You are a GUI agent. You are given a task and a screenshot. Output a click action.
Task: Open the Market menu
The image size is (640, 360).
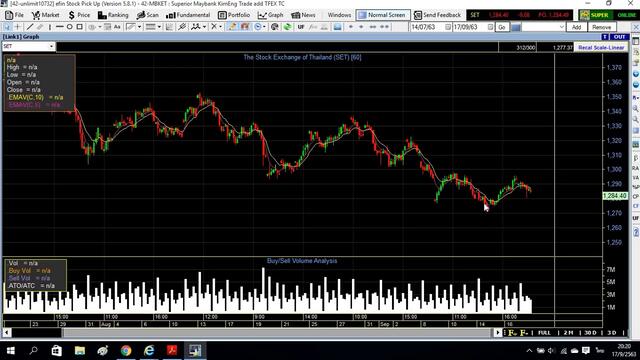click(x=45, y=15)
